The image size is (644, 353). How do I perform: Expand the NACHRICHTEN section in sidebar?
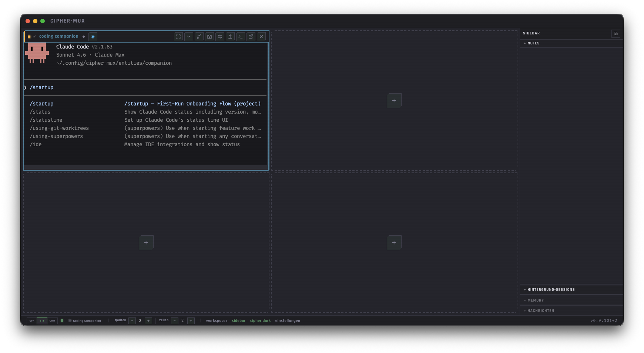coord(571,311)
